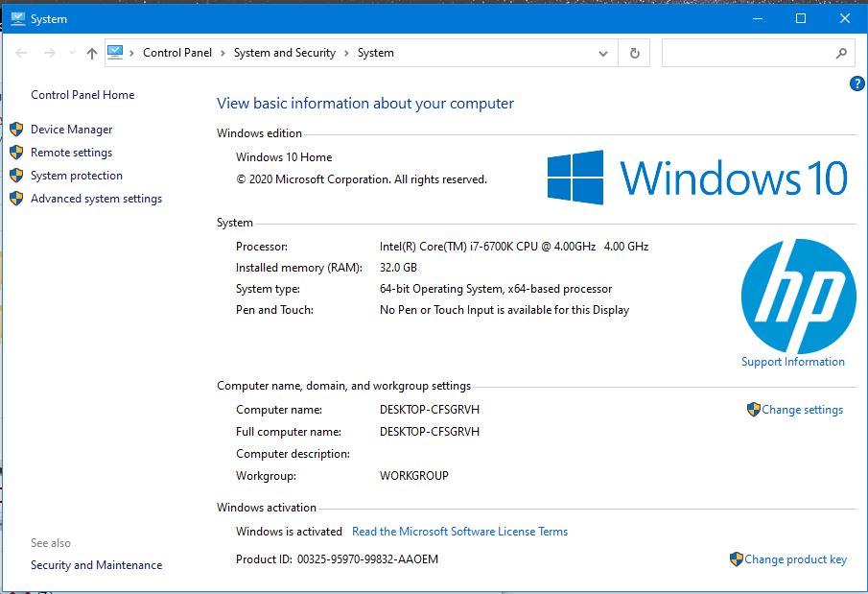Click the Full computer name value
868x594 pixels.
tap(430, 432)
